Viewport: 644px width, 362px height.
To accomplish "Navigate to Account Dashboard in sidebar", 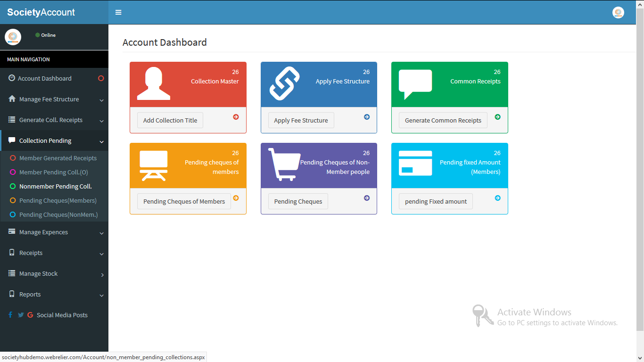I will 44,78.
